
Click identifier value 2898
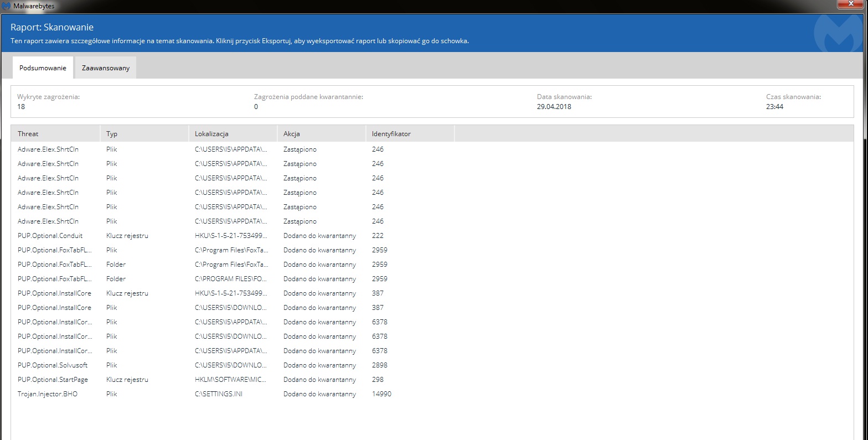pyautogui.click(x=380, y=365)
